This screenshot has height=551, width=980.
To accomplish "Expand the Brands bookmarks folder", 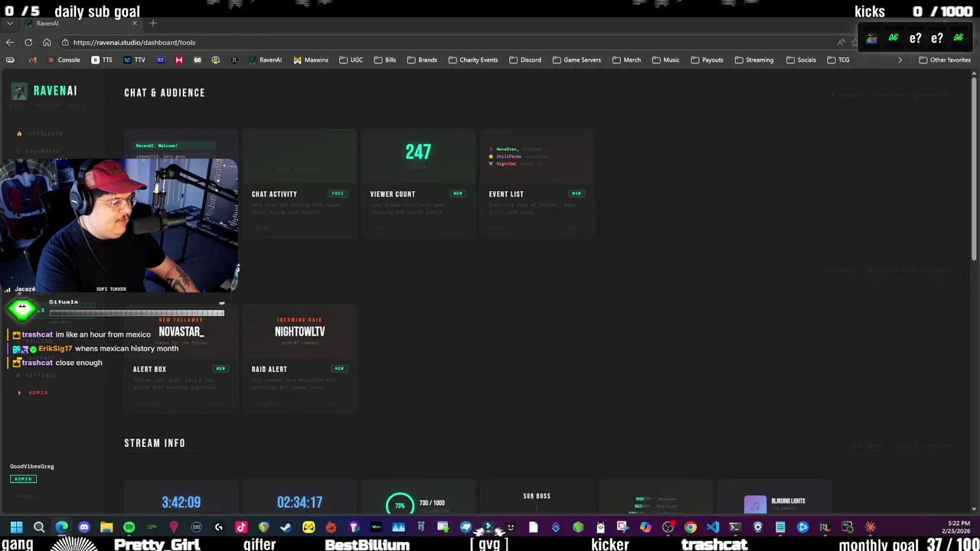I will 423,60.
